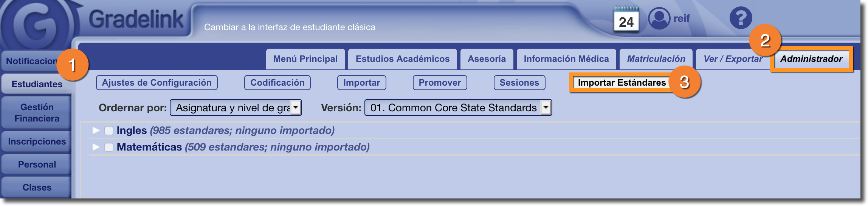Viewport: 868px width, 206px height.
Task: Expand the Ingles standards tree
Action: (96, 131)
